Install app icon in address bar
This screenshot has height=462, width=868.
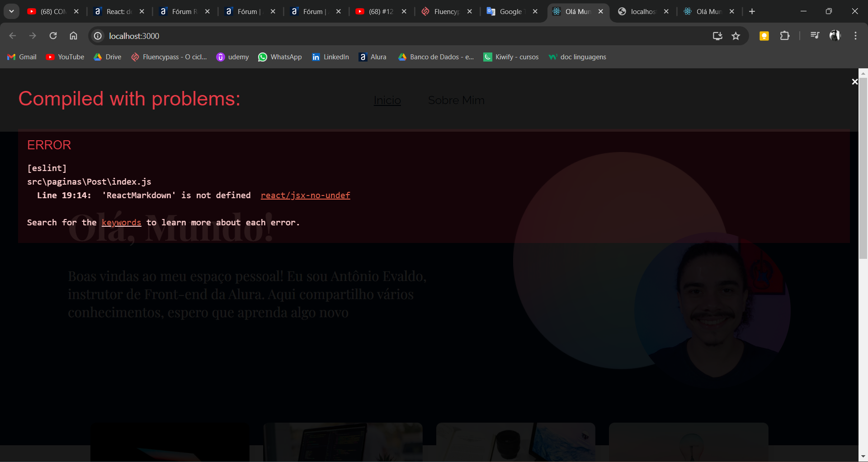click(717, 36)
